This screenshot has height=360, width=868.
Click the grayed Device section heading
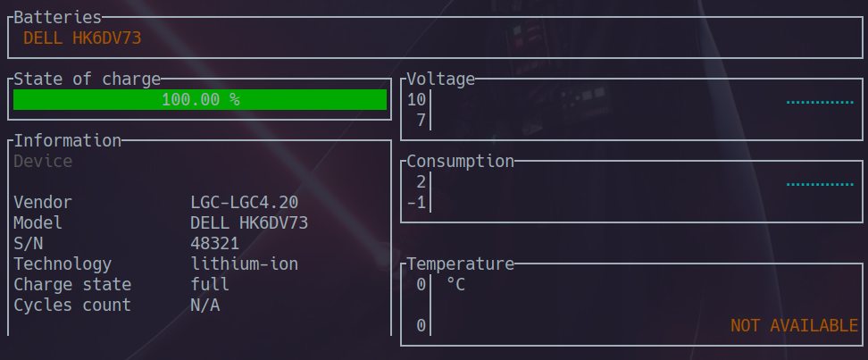pos(43,162)
